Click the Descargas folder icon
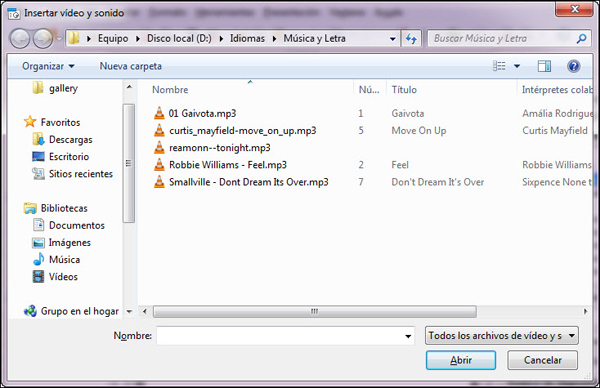 [38, 139]
